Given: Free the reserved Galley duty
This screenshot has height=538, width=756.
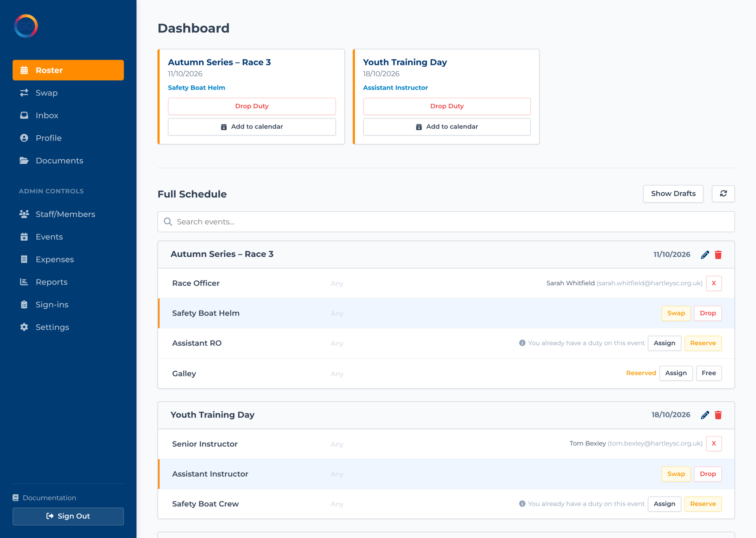Looking at the screenshot, I should tap(709, 373).
